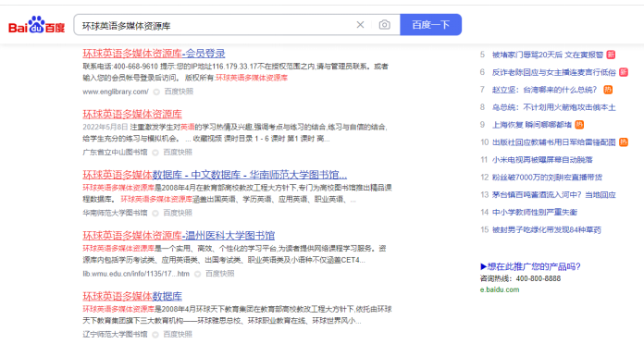This screenshot has width=644, height=344.
Task: Open result title 环球英语多媒体数据库
Action: (132, 297)
